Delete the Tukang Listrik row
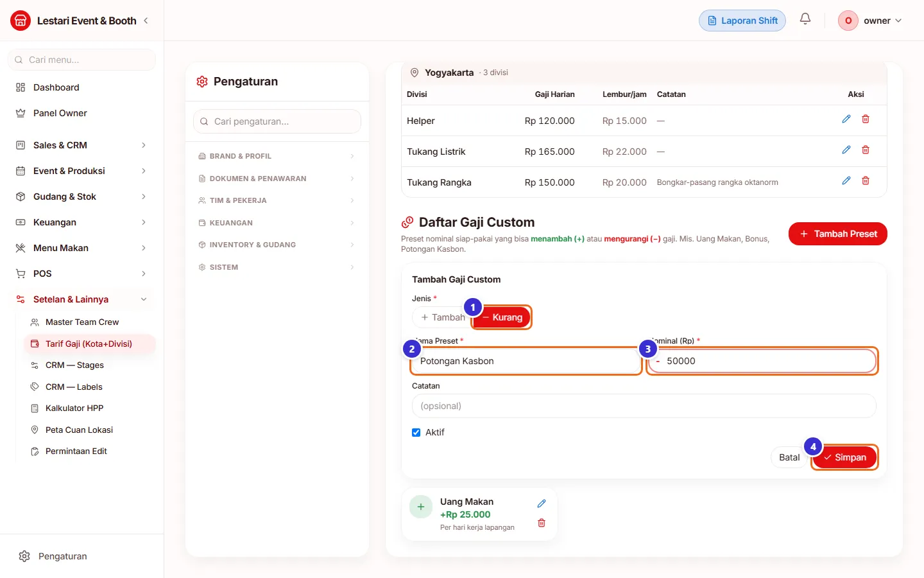Screen dimensions: 924x578 pos(866,150)
